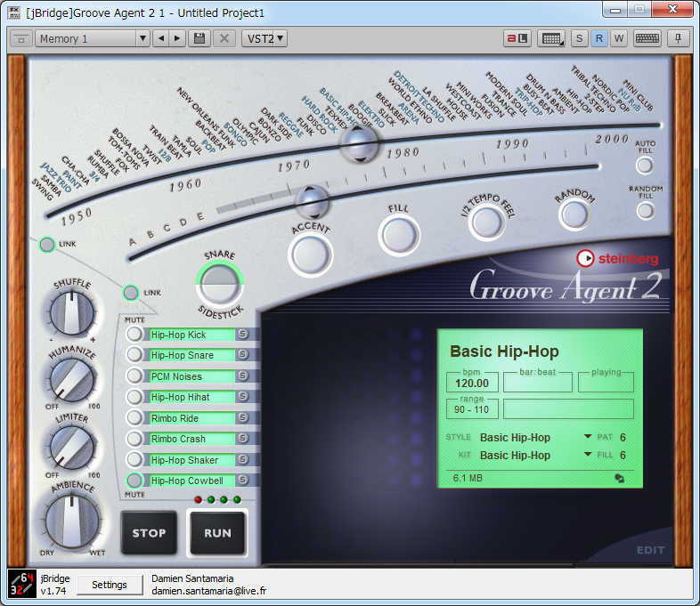Solo the Hip-Hop Cowbell instrument
The image size is (700, 606).
pos(243,480)
